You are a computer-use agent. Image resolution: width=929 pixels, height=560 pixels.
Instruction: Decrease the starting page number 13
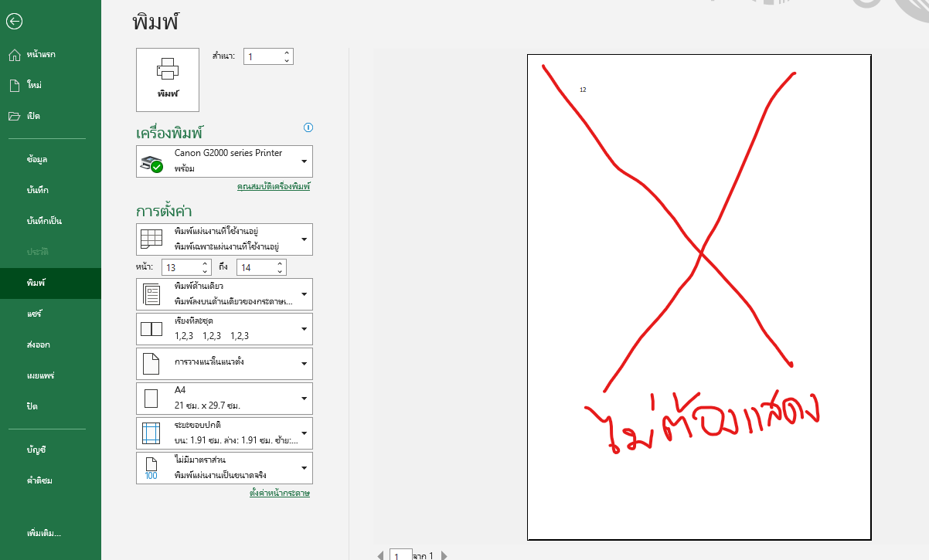coord(205,272)
